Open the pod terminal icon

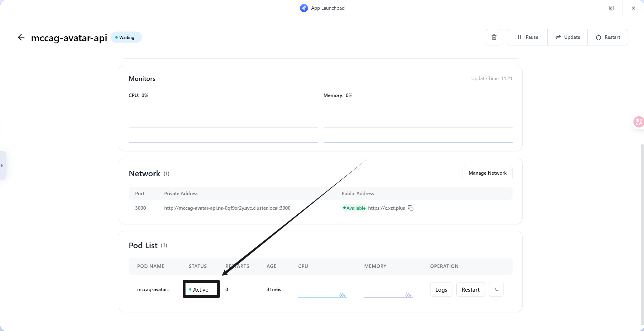click(496, 289)
